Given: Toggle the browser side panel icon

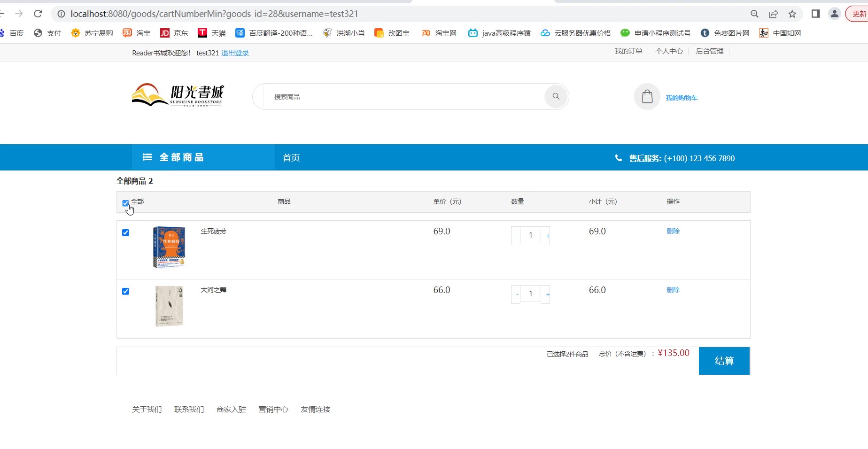Looking at the screenshot, I should coord(815,14).
